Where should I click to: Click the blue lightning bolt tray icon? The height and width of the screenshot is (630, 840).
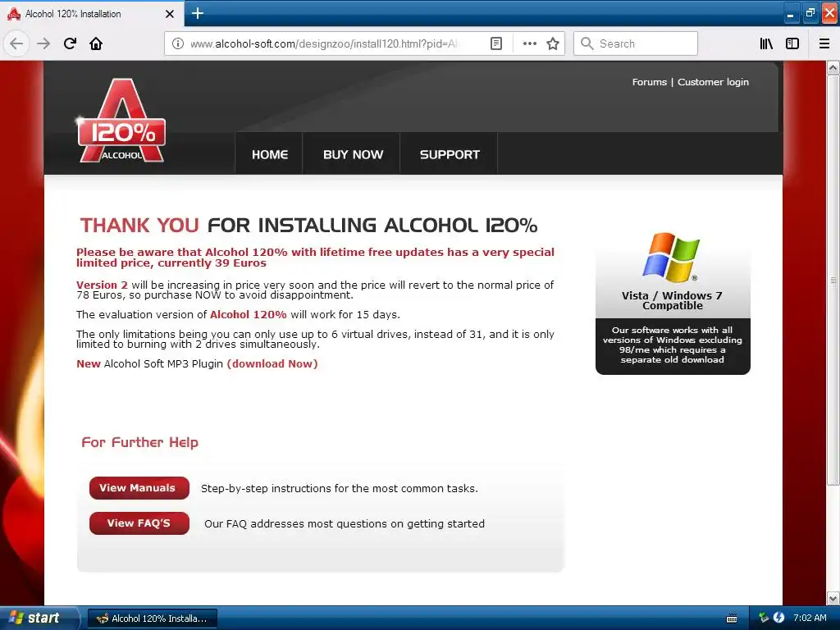[x=779, y=618]
